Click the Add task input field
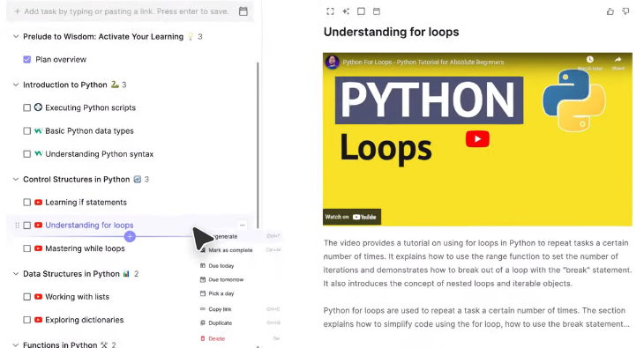 126,11
